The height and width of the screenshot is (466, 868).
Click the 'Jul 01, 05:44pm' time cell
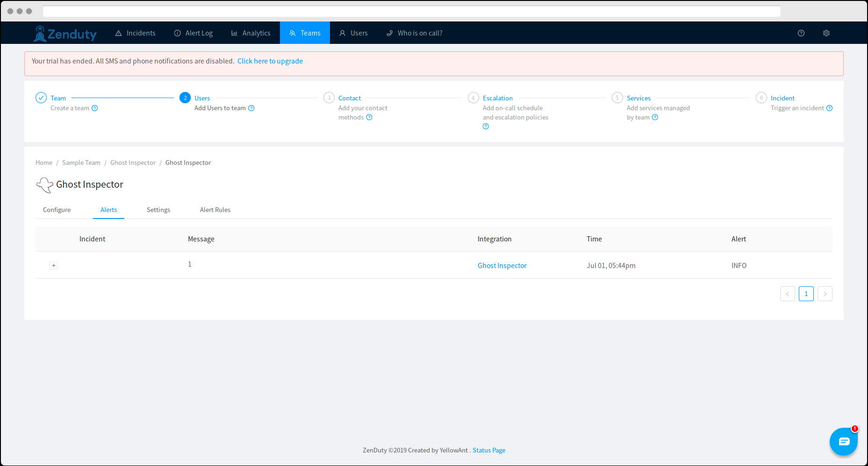[611, 266]
